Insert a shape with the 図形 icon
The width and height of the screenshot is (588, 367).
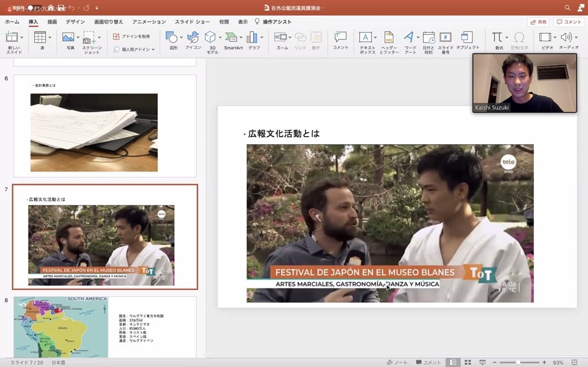point(172,37)
